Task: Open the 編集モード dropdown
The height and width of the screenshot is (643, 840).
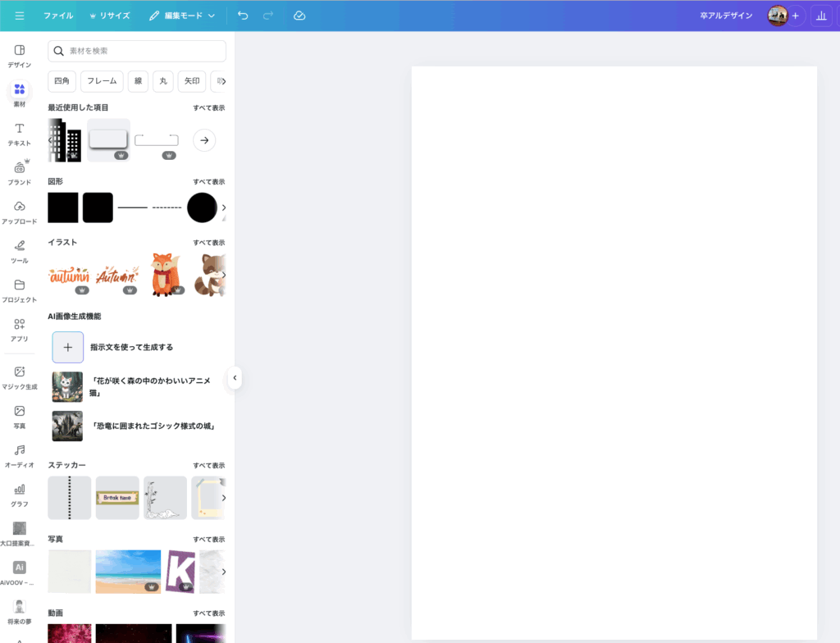Action: coord(182,16)
